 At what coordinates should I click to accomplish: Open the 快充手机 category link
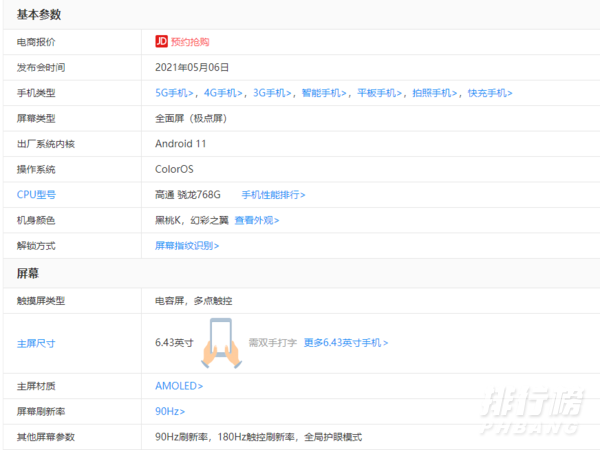tap(490, 93)
